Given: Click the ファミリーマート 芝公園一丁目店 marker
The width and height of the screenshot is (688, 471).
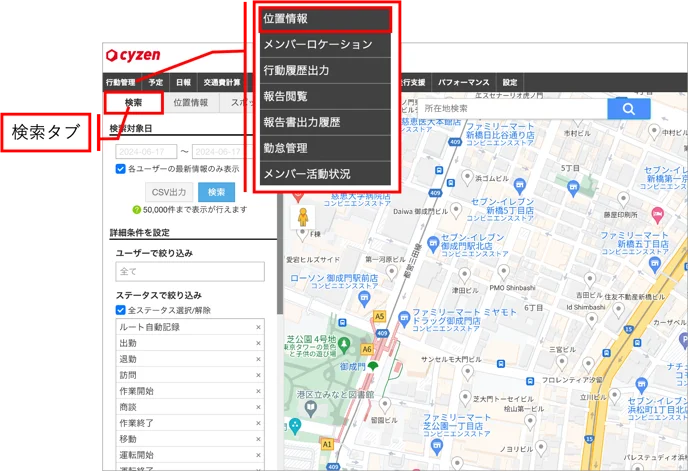Looking at the screenshot, I should (x=437, y=447).
